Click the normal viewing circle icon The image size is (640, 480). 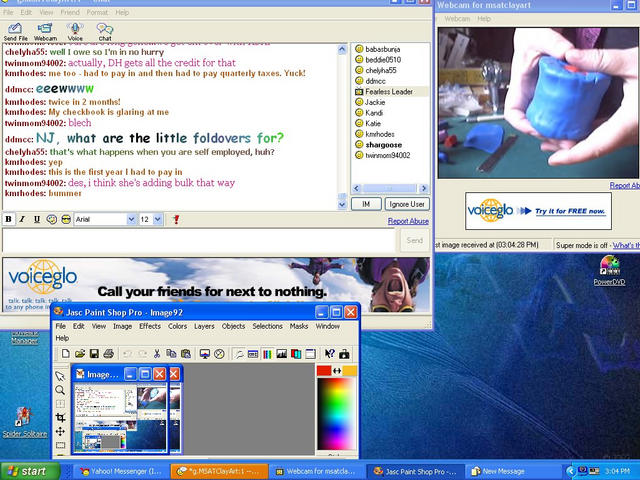click(x=220, y=354)
